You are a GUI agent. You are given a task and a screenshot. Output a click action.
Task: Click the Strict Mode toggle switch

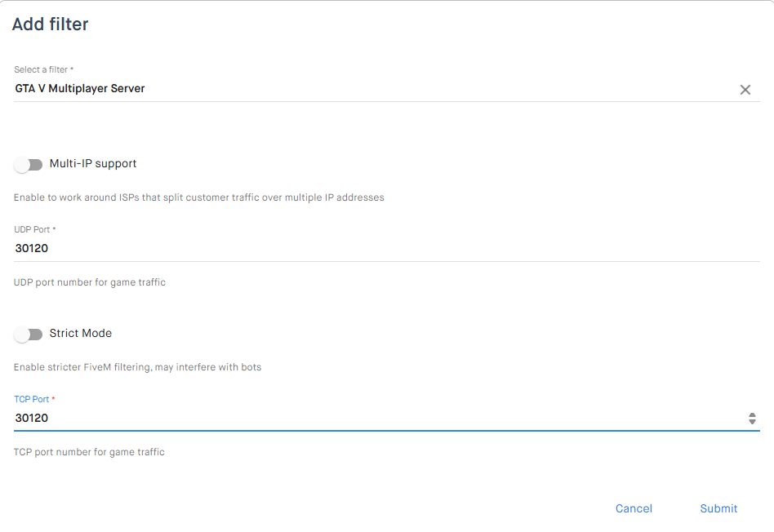[x=29, y=335]
